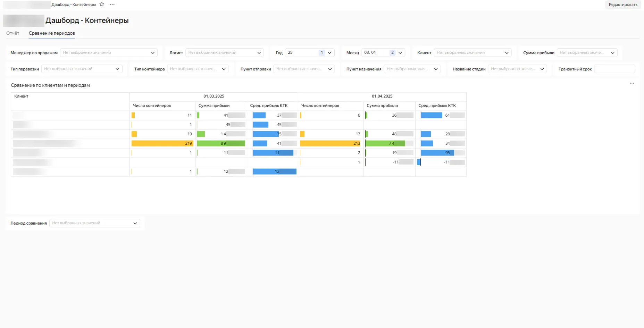Expand the Пункт отправки filter
Screen dimensions: 644x328
tap(304, 69)
